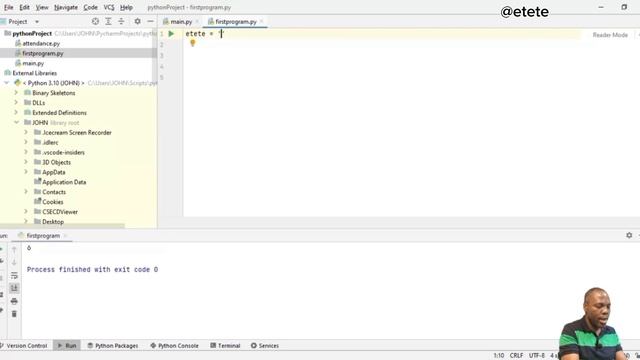Close the firstprogram run tab
Screen dimensions: 640x360
point(65,236)
